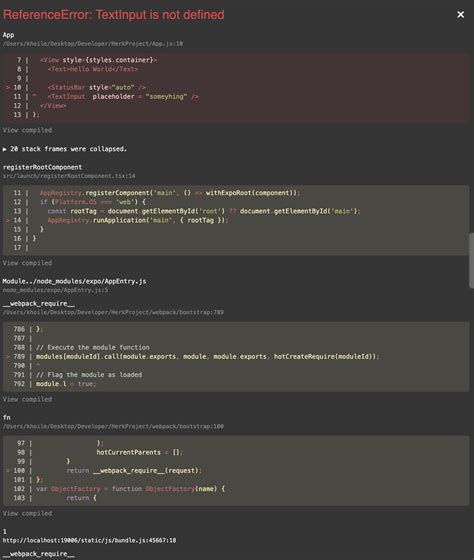Image resolution: width=474 pixels, height=560 pixels.
Task: Click View compiled under registerRootComponent snippet
Action: [x=27, y=263]
